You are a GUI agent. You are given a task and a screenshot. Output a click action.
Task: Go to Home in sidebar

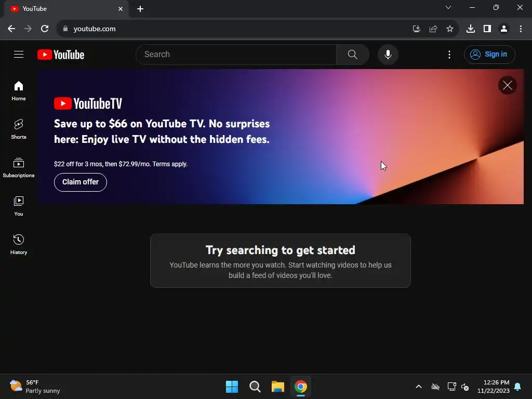click(x=19, y=91)
